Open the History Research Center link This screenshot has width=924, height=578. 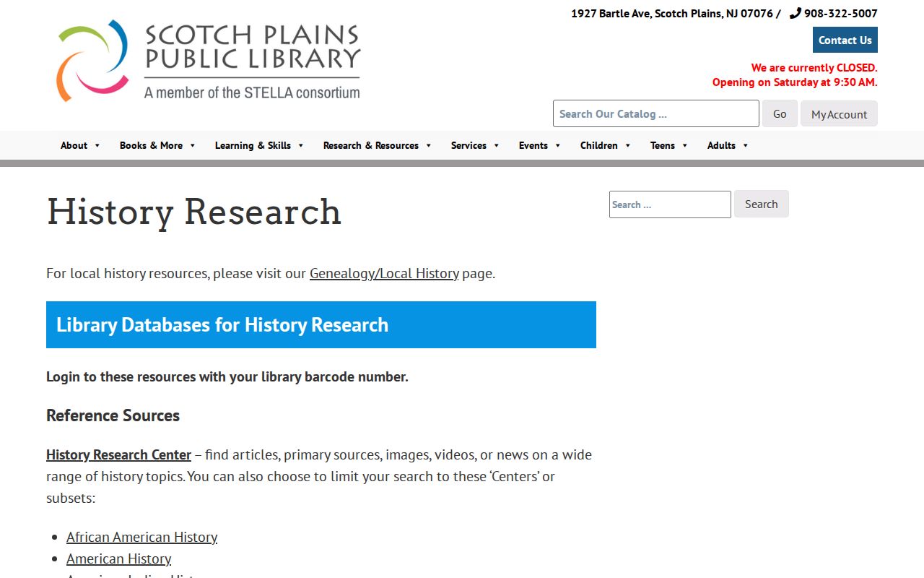click(118, 454)
